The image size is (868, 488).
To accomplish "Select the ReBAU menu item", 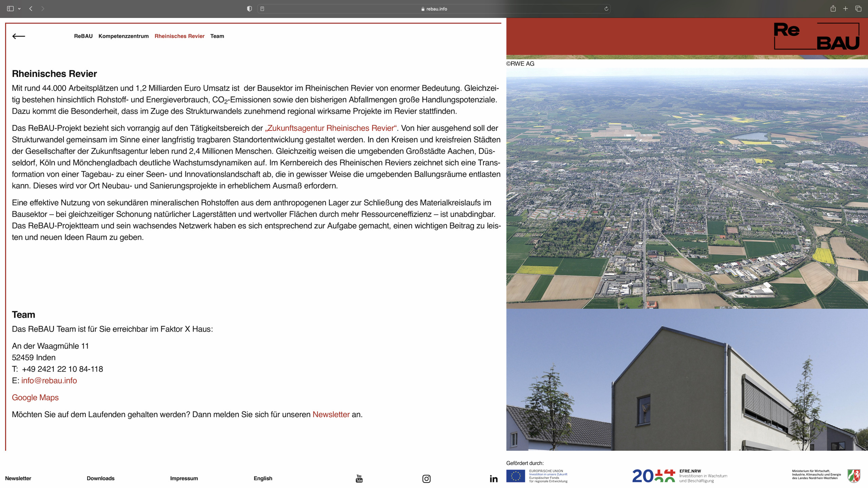I will pos(83,36).
